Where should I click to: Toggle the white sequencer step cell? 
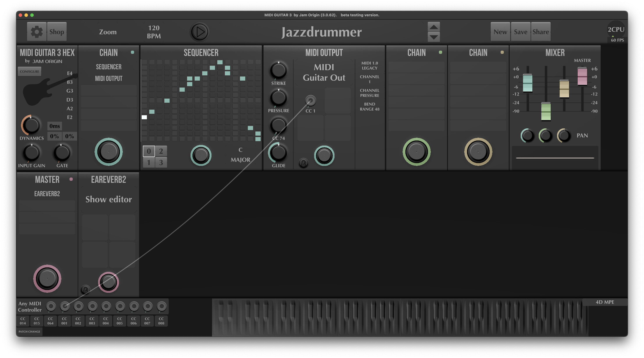pyautogui.click(x=144, y=117)
